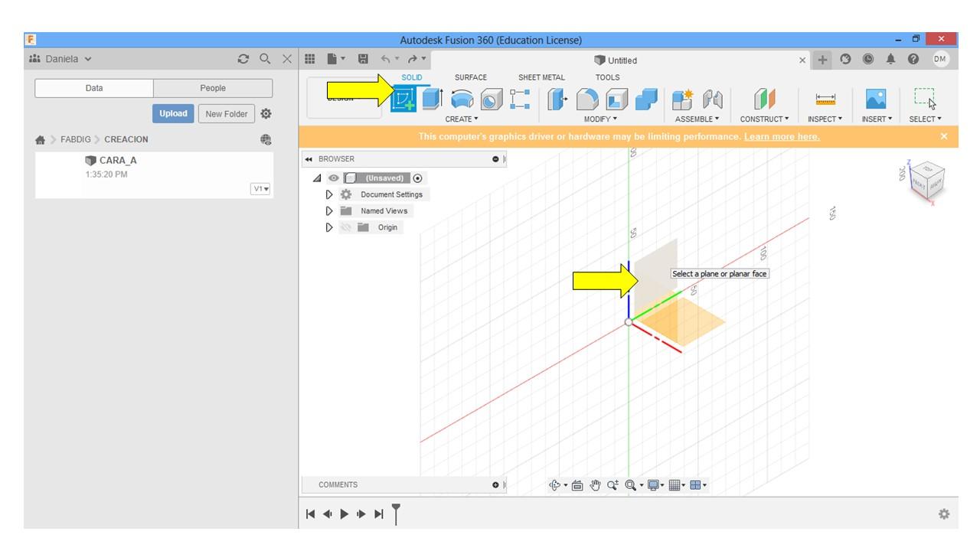Refresh the data panel
Image resolution: width=980 pixels, height=551 pixels.
[x=243, y=59]
